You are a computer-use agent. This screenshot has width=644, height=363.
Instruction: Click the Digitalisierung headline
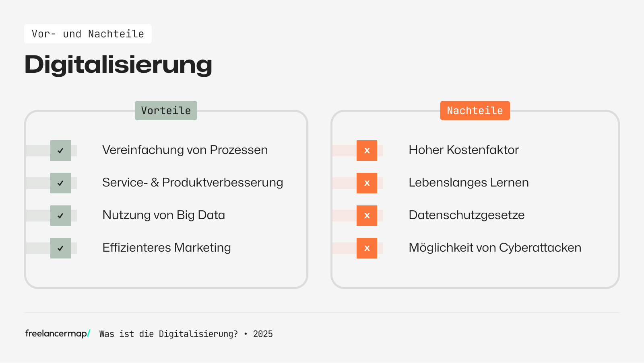pos(118,64)
